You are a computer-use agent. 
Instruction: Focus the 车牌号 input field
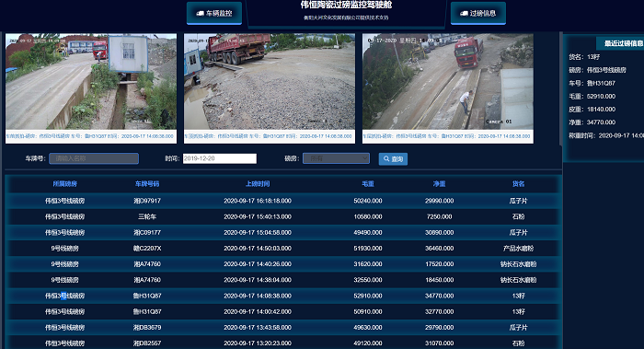tap(94, 158)
